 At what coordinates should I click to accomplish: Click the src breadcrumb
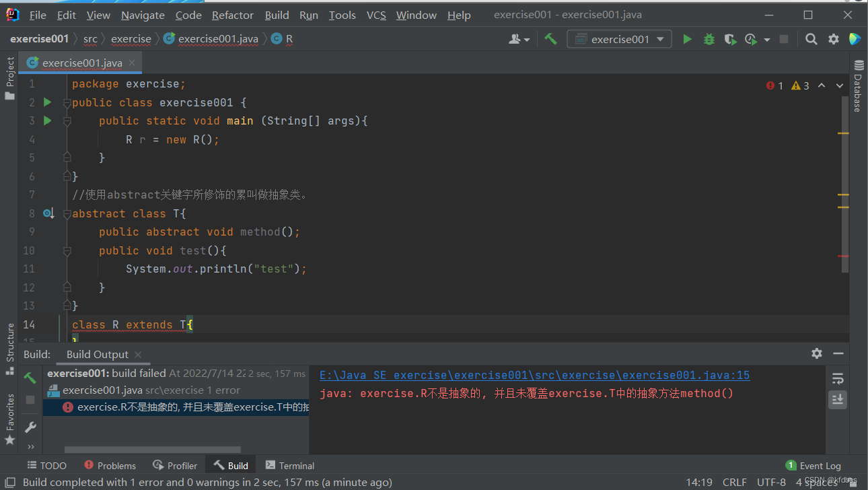90,39
